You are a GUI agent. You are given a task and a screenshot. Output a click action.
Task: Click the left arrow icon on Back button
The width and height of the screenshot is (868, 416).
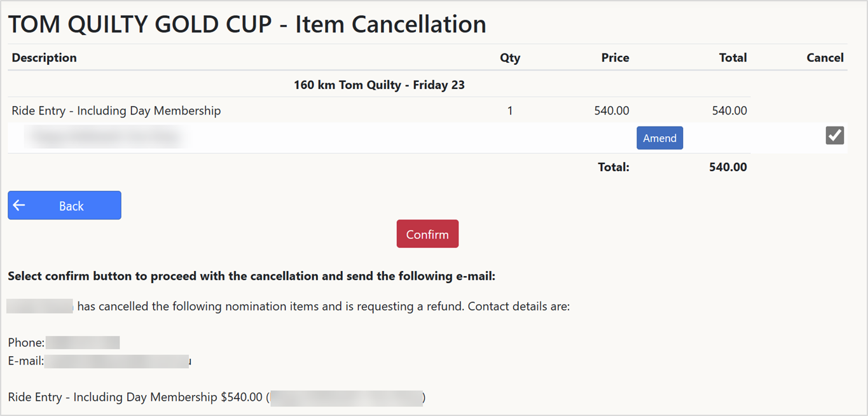coord(19,205)
